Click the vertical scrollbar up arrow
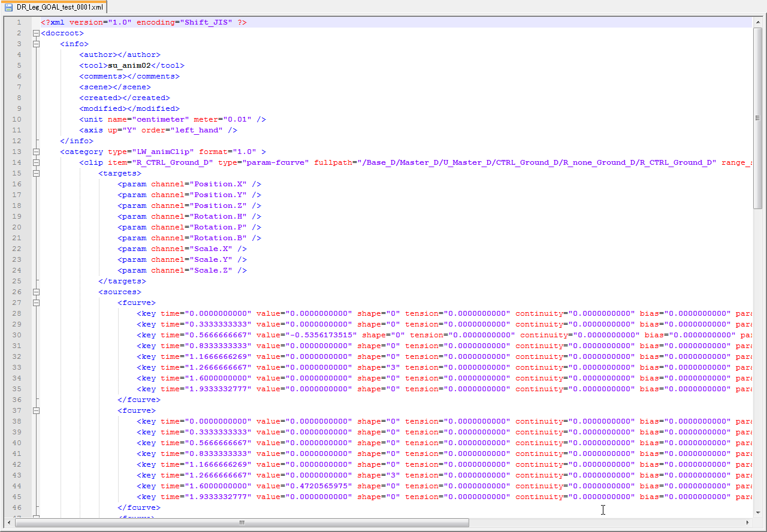Screen dimensions: 767x532 point(758,22)
